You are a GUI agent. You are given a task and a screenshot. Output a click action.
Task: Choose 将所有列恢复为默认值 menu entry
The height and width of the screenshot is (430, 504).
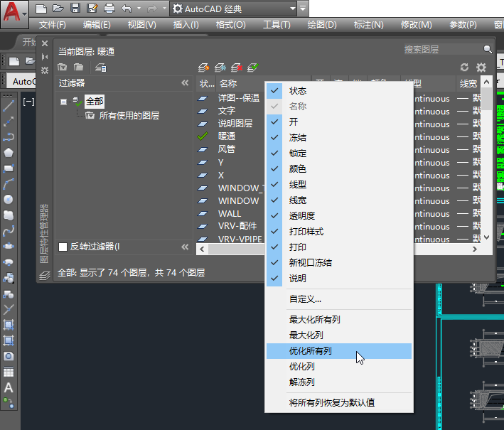tap(339, 403)
